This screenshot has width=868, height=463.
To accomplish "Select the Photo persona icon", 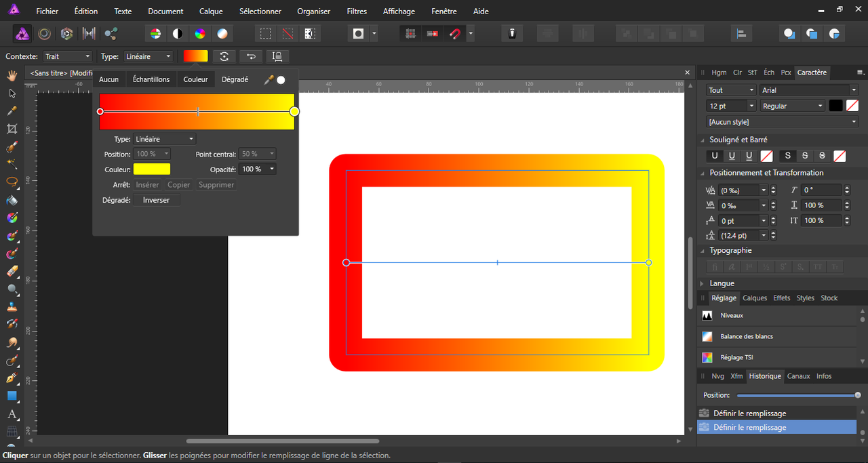I will pyautogui.click(x=22, y=33).
